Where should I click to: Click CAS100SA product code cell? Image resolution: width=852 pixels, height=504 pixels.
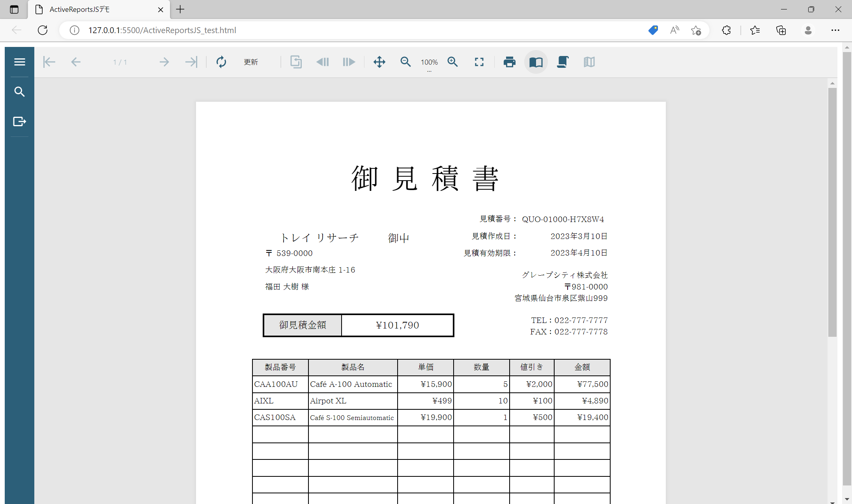point(280,417)
